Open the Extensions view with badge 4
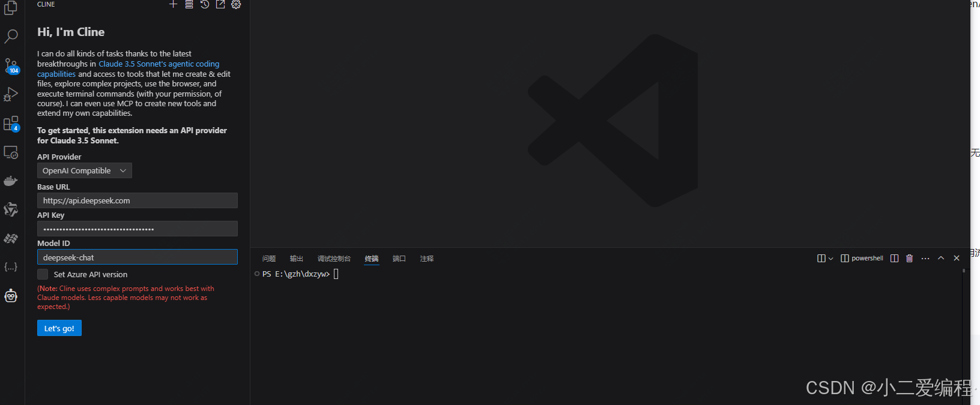The width and height of the screenshot is (980, 405). coord(11,124)
